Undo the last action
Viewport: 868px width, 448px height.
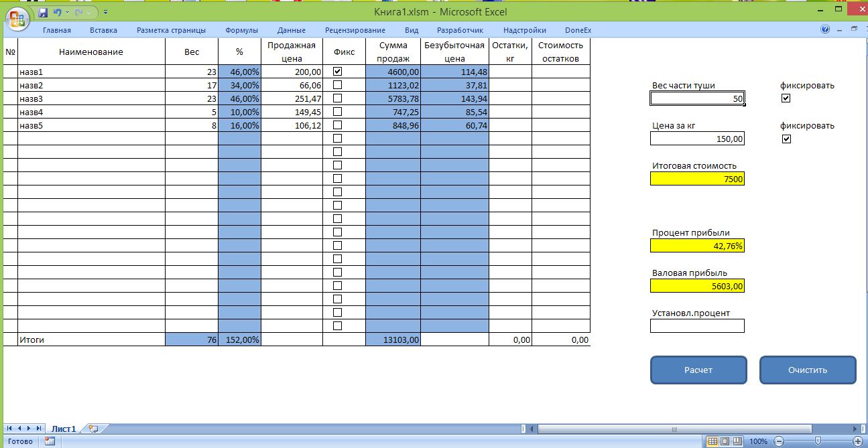pyautogui.click(x=57, y=12)
